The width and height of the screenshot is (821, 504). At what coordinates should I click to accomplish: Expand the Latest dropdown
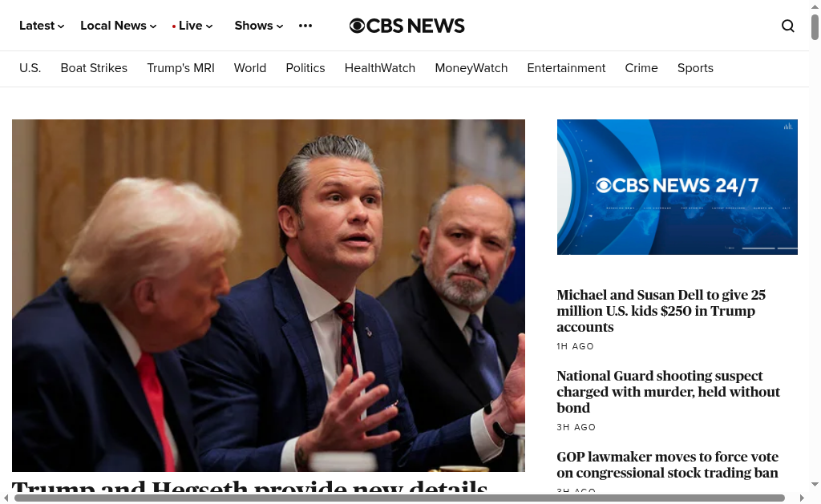coord(42,26)
